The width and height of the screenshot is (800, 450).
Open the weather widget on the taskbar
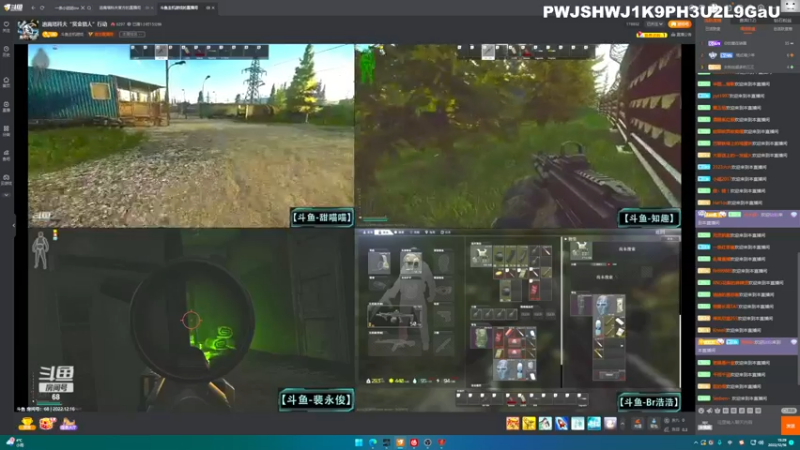(14, 442)
